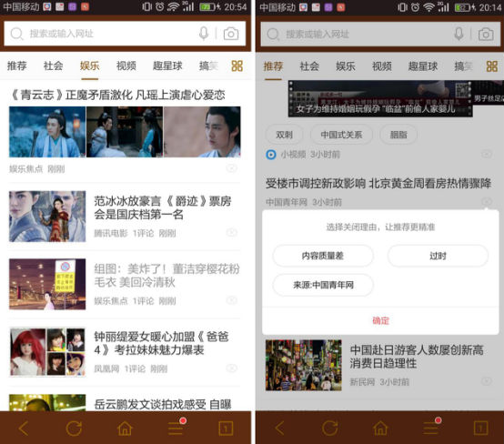Open the 董洁 street photo thumbnail
504x444 pixels.
pyautogui.click(x=47, y=284)
